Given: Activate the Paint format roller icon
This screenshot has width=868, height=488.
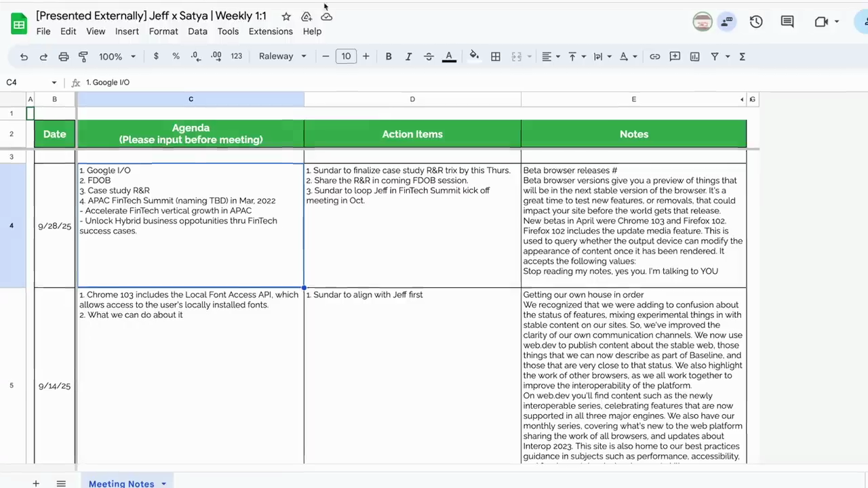Looking at the screenshot, I should (83, 56).
